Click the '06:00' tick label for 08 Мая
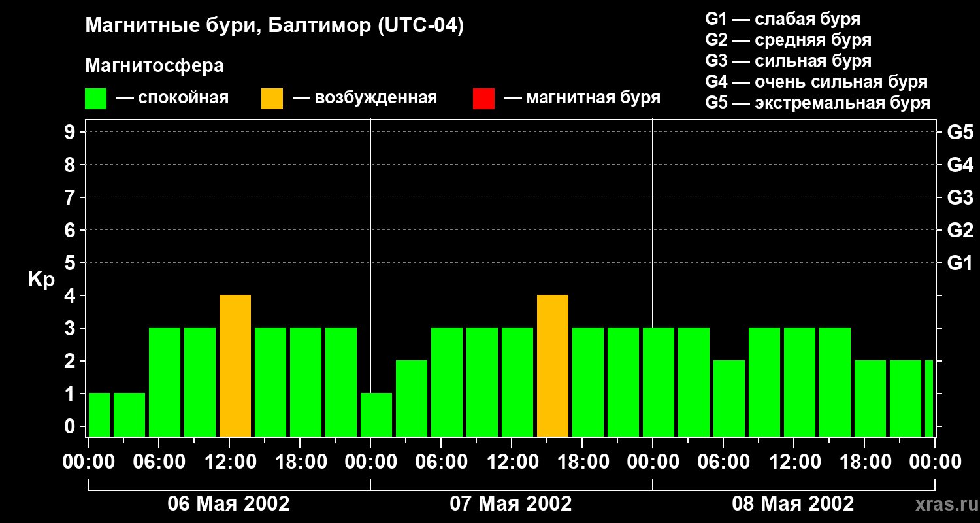This screenshot has height=523, width=980. tap(723, 462)
